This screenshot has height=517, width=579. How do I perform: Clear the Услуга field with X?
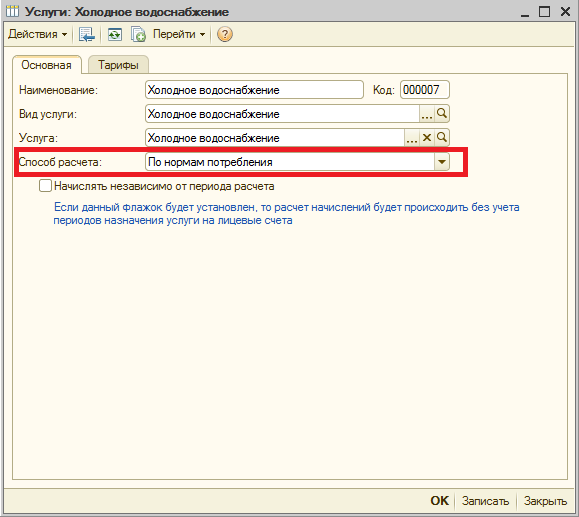427,138
